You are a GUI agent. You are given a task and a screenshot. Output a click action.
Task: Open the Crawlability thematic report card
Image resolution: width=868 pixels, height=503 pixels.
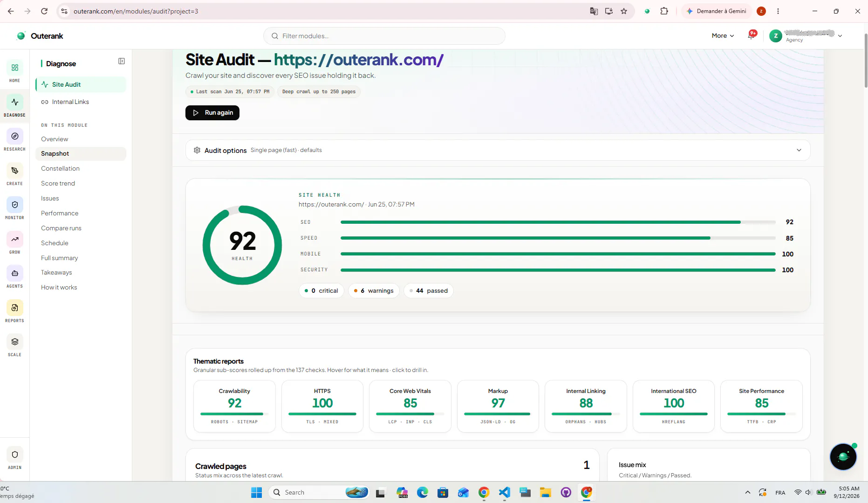(234, 407)
